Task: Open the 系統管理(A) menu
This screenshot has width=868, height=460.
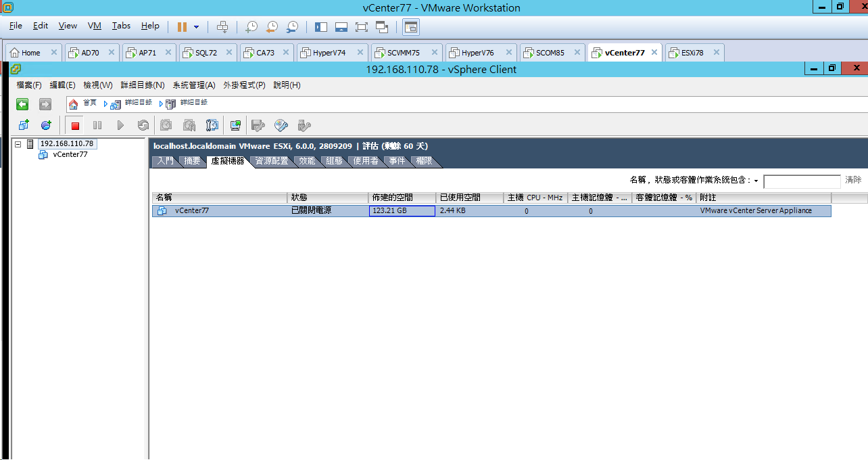Action: coord(194,85)
